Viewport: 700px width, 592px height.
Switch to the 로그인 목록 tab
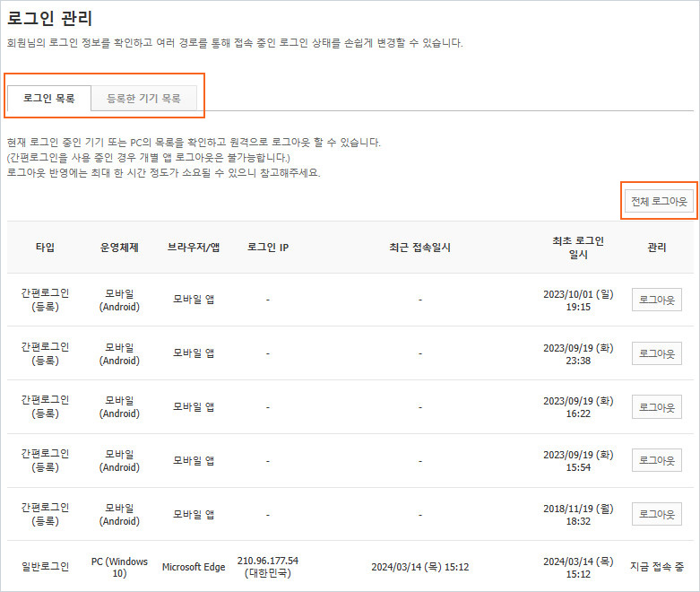48,99
